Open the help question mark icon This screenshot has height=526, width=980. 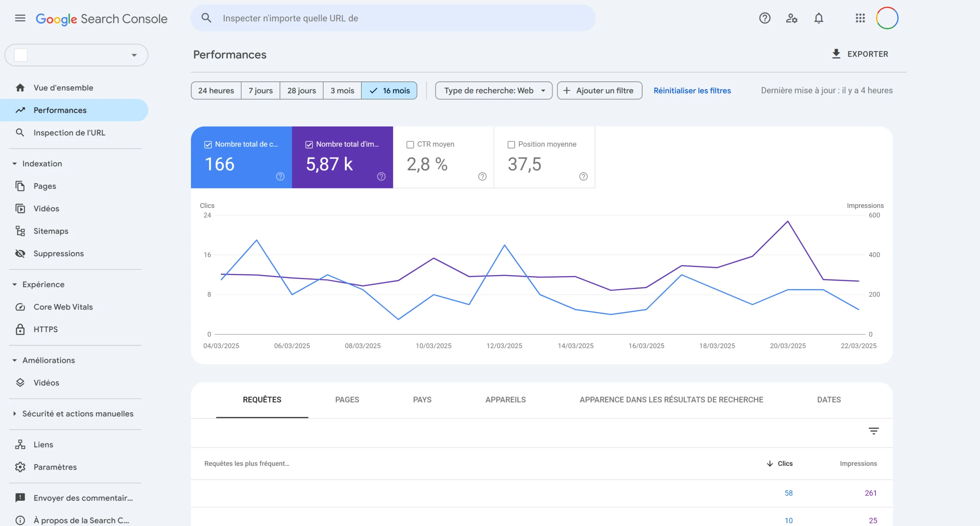click(765, 18)
